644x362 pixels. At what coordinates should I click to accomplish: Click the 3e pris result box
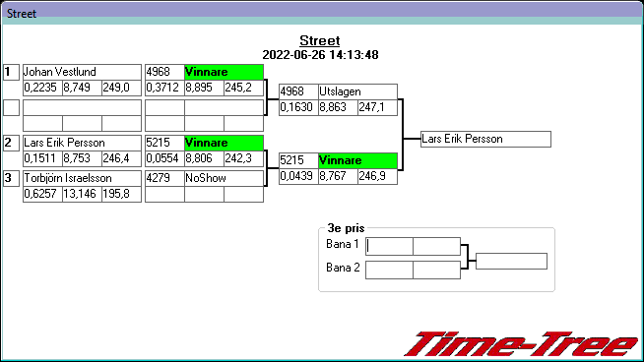pyautogui.click(x=511, y=261)
